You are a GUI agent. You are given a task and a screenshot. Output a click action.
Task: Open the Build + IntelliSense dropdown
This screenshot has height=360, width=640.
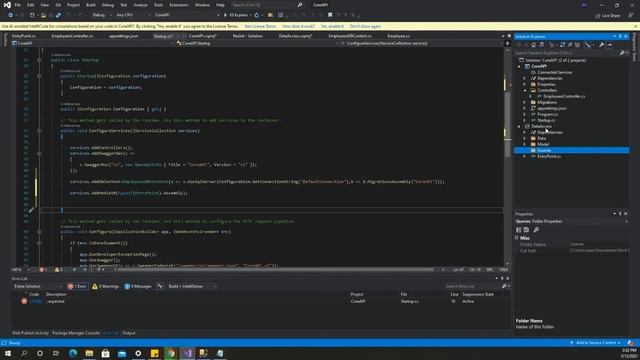click(x=192, y=287)
